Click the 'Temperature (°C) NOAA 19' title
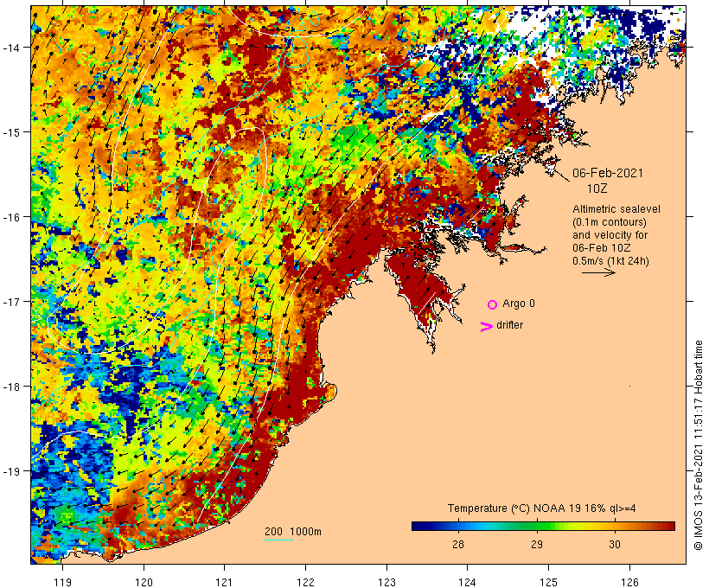 [514, 508]
